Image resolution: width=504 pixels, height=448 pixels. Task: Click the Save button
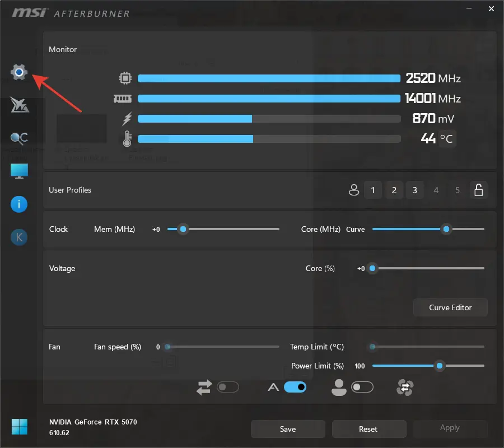(x=288, y=429)
